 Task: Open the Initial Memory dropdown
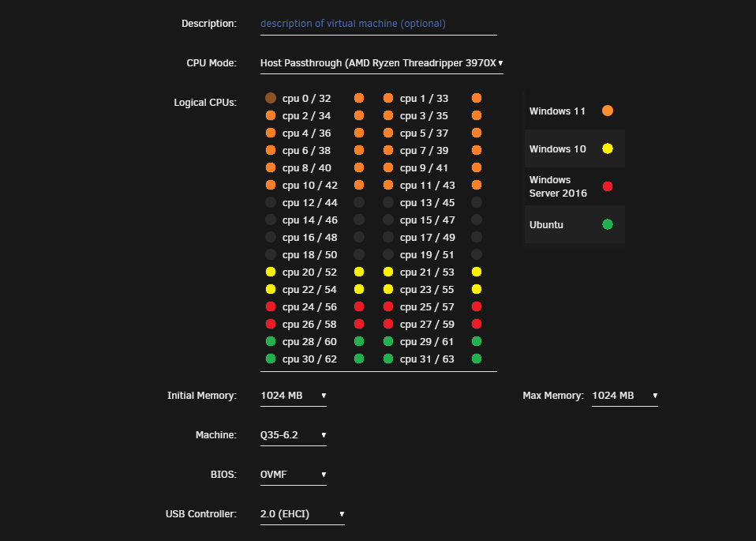293,396
